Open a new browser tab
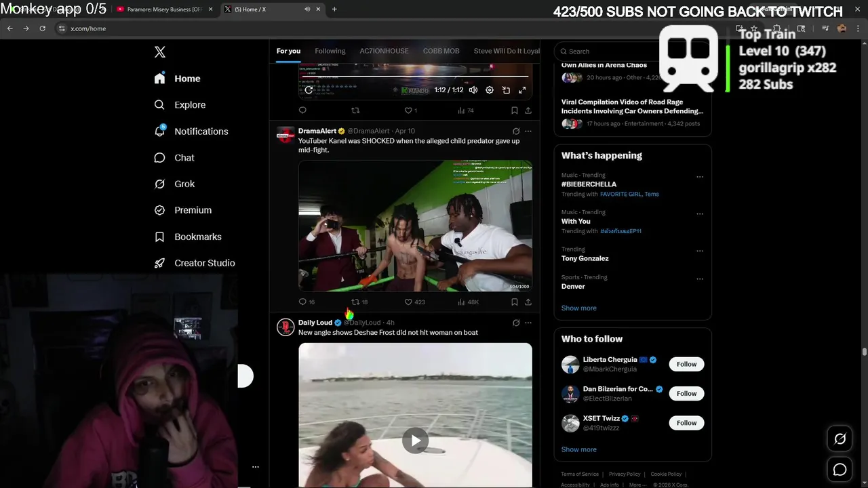Image resolution: width=868 pixels, height=488 pixels. [x=334, y=9]
